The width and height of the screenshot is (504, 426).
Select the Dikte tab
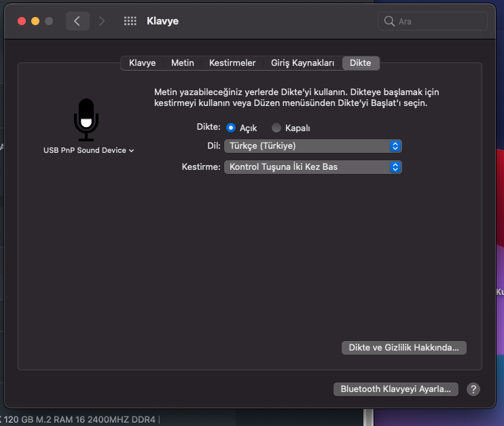[x=360, y=63]
